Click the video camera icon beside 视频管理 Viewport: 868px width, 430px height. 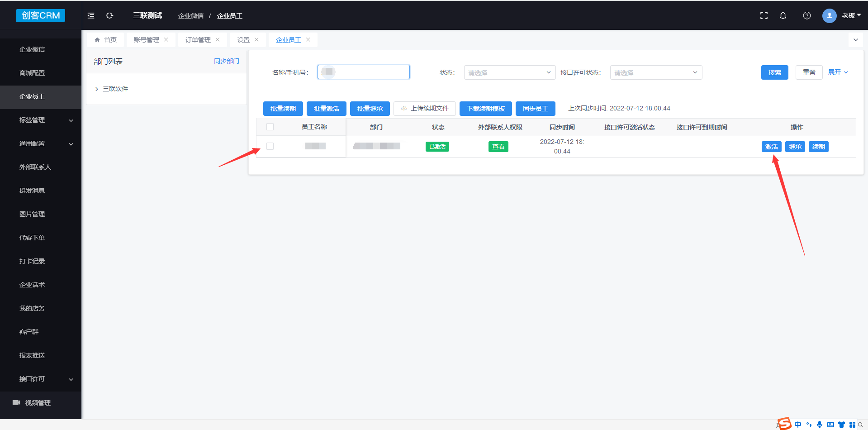pyautogui.click(x=16, y=402)
